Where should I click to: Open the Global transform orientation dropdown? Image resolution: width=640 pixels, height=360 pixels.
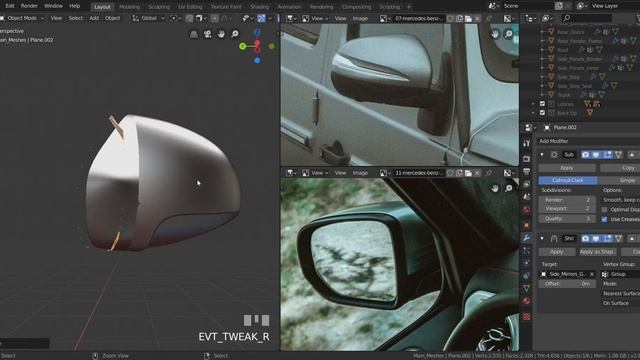click(x=149, y=18)
